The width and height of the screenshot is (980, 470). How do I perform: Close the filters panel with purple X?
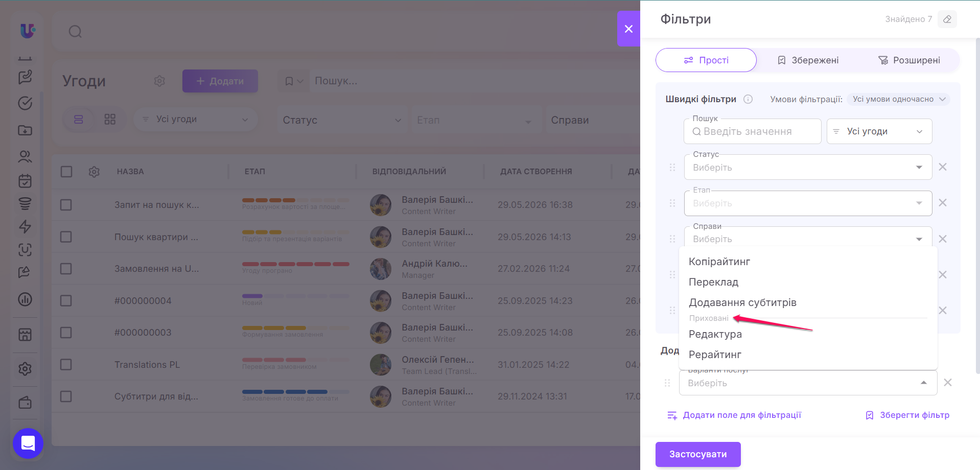(x=628, y=29)
